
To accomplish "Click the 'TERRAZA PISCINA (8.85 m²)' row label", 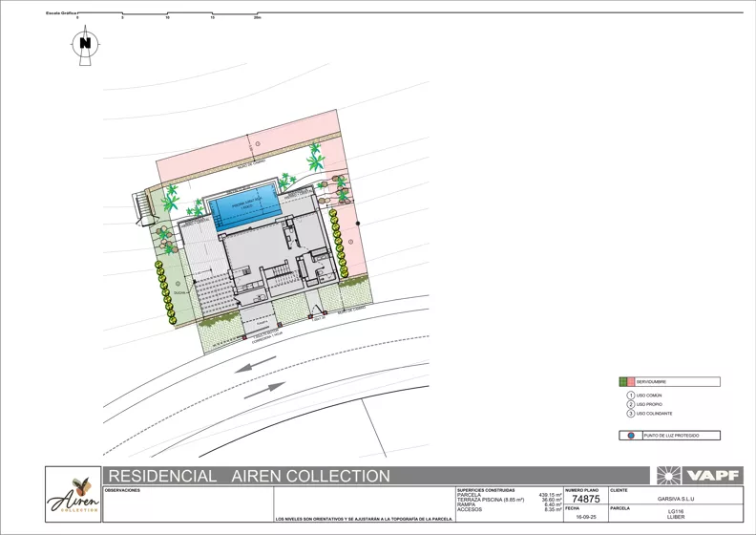I will click(x=491, y=500).
